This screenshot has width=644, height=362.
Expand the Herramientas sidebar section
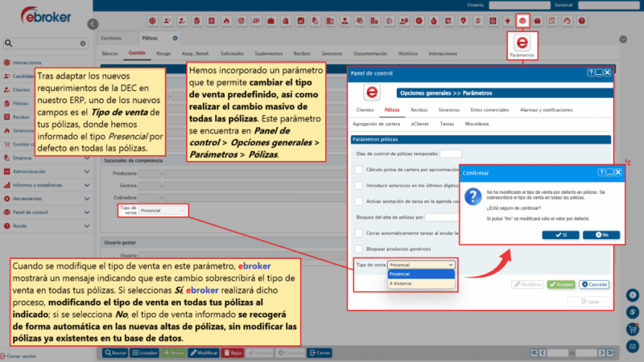click(87, 199)
